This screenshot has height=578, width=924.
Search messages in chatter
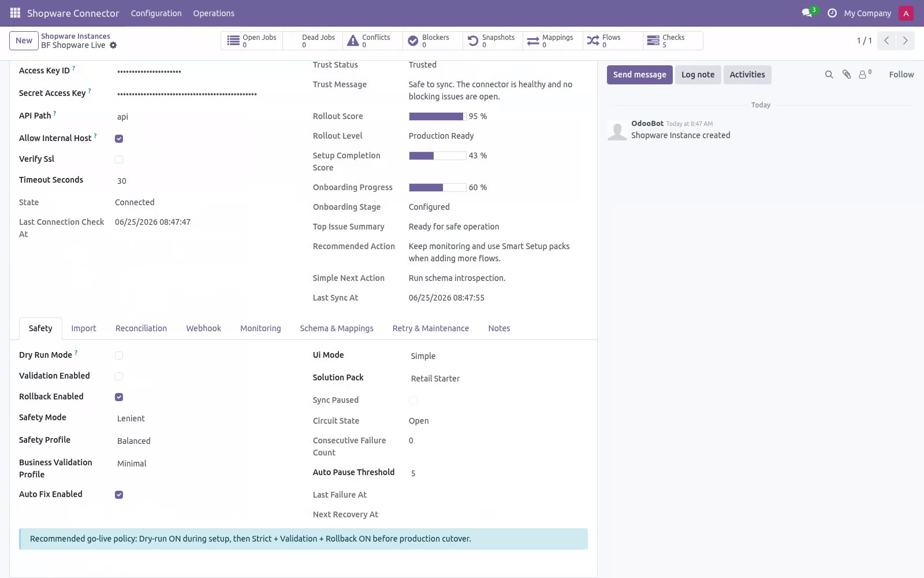[829, 75]
